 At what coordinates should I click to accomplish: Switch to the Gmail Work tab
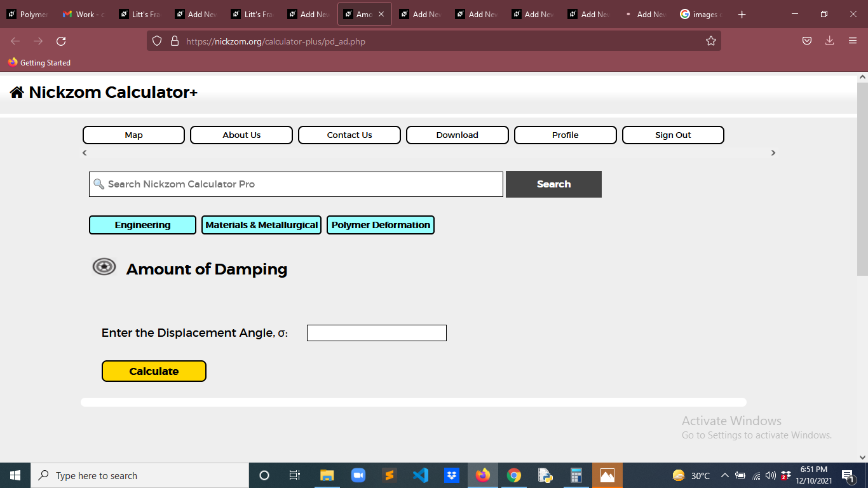click(84, 14)
